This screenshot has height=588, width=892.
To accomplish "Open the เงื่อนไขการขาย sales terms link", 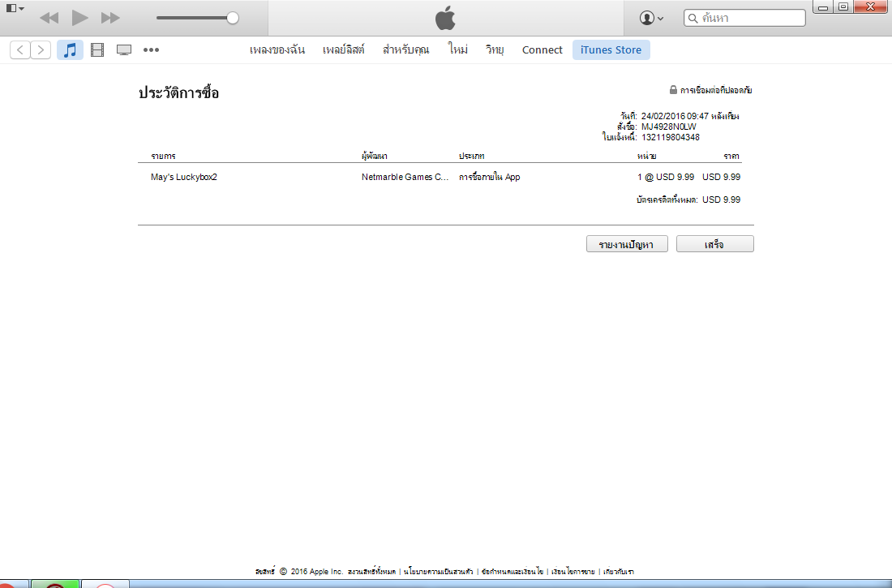I will 573,572.
